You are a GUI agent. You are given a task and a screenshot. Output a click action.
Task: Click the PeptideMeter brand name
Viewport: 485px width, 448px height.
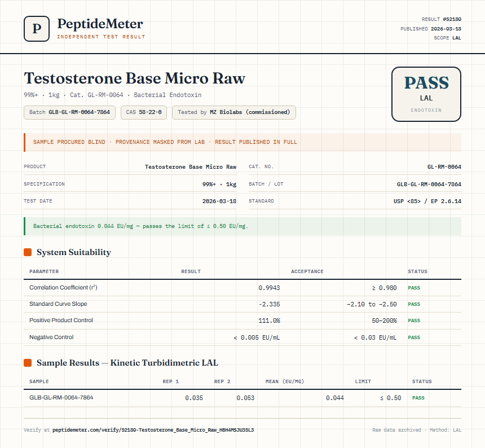click(100, 24)
